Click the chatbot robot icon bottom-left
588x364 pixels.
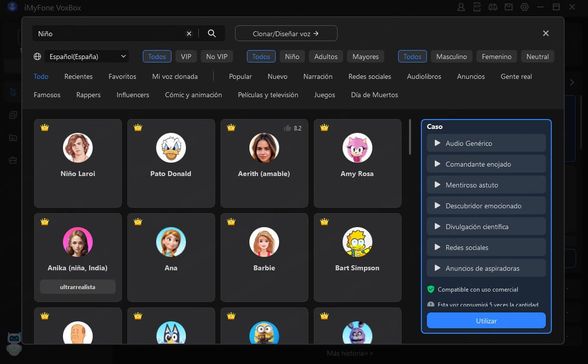pos(14,343)
